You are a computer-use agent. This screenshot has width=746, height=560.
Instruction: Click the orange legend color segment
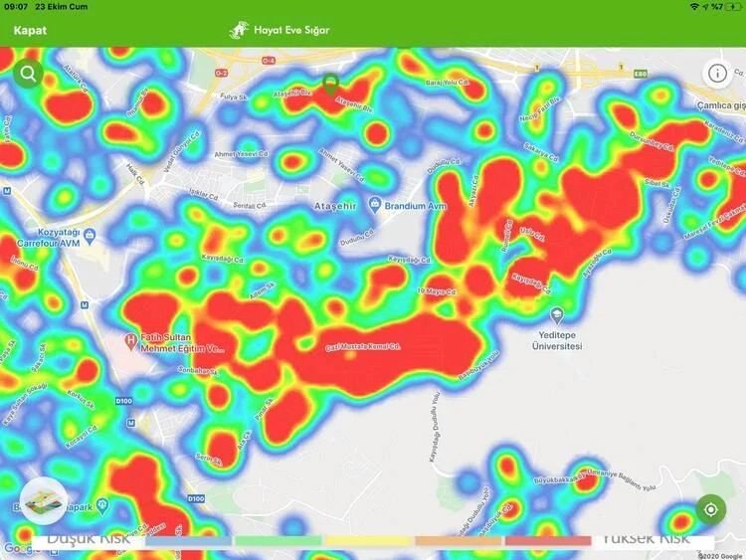pyautogui.click(x=459, y=541)
